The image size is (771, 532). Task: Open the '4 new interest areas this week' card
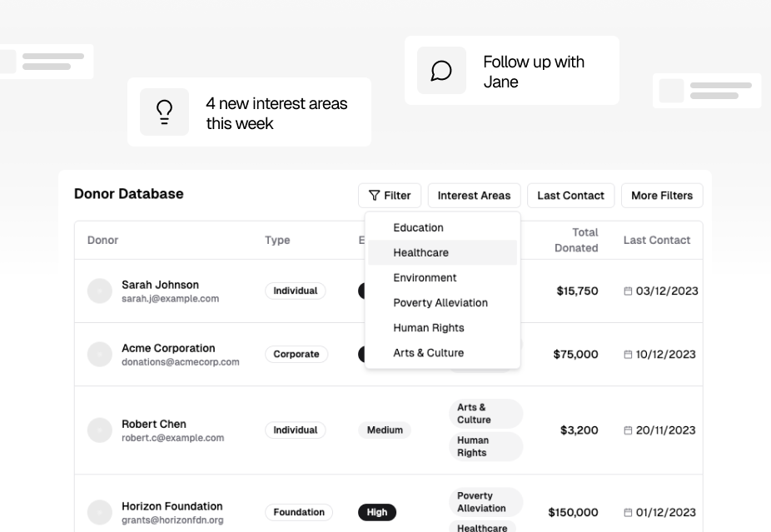pyautogui.click(x=249, y=112)
